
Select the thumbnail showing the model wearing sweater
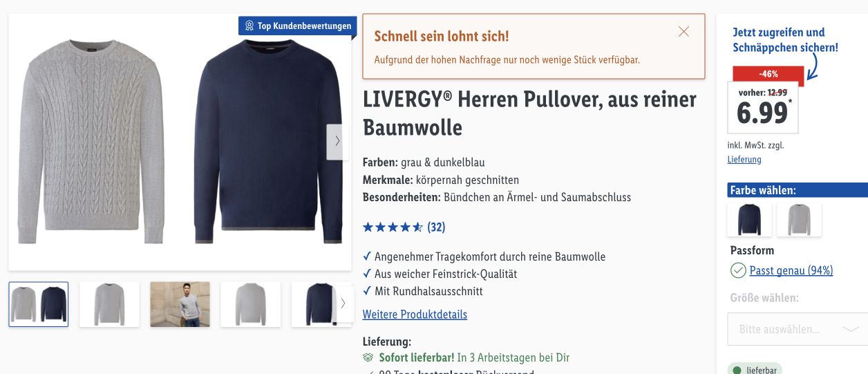pos(180,304)
